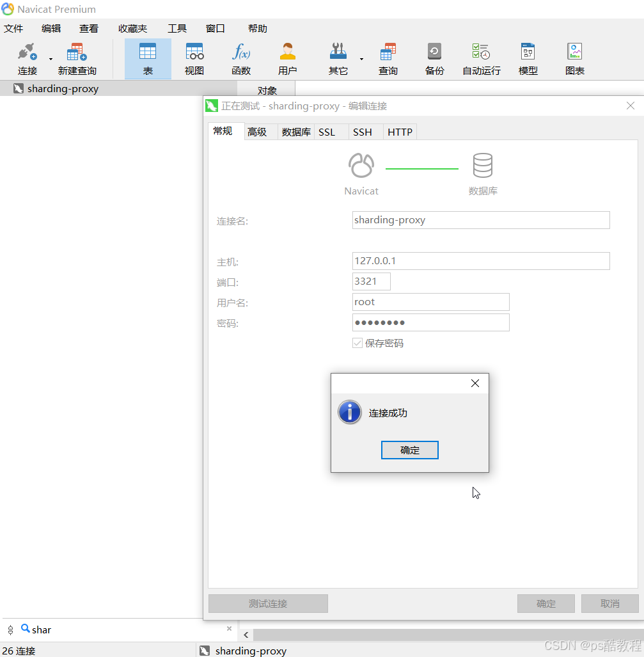
Task: Click the Connection (连接) toolbar icon
Action: [x=27, y=59]
